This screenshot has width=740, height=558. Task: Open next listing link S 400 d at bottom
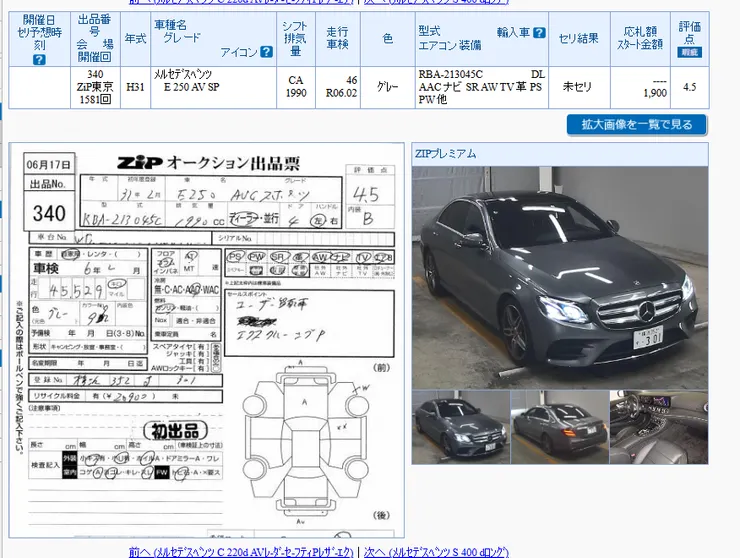pyautogui.click(x=436, y=552)
